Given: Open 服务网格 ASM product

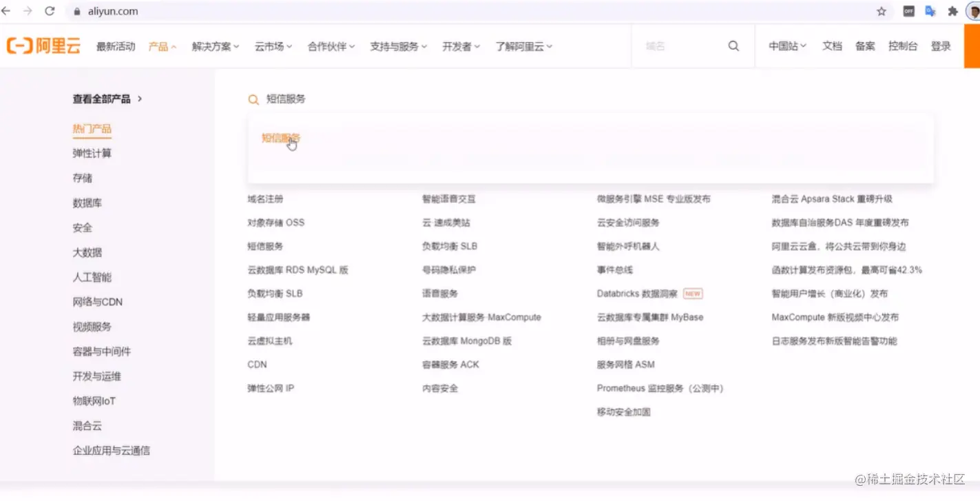Looking at the screenshot, I should 625,365.
